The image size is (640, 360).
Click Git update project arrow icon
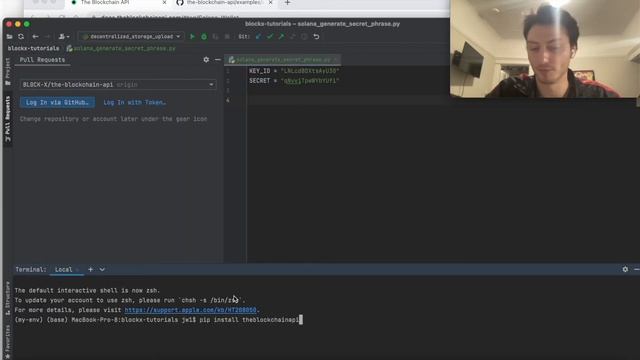(258, 36)
